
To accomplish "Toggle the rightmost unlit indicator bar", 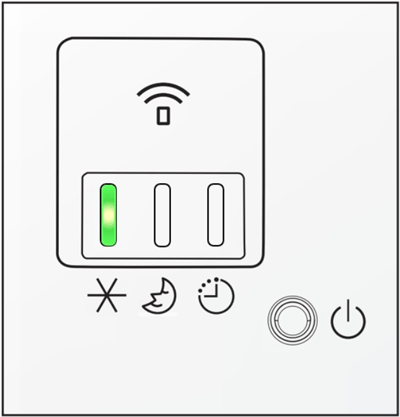I will click(x=216, y=215).
